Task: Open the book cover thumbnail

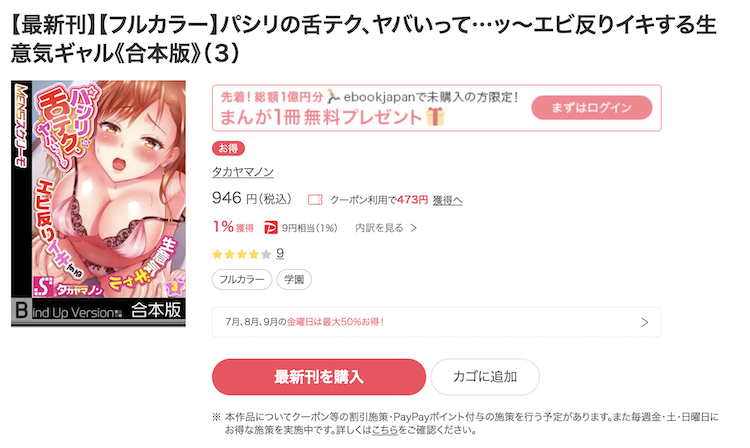Action: pos(99,204)
